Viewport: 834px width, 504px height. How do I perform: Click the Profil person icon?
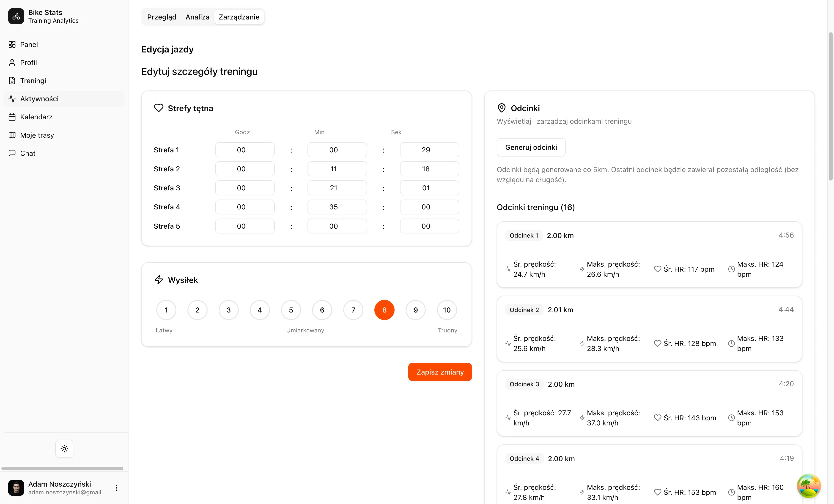[12, 63]
